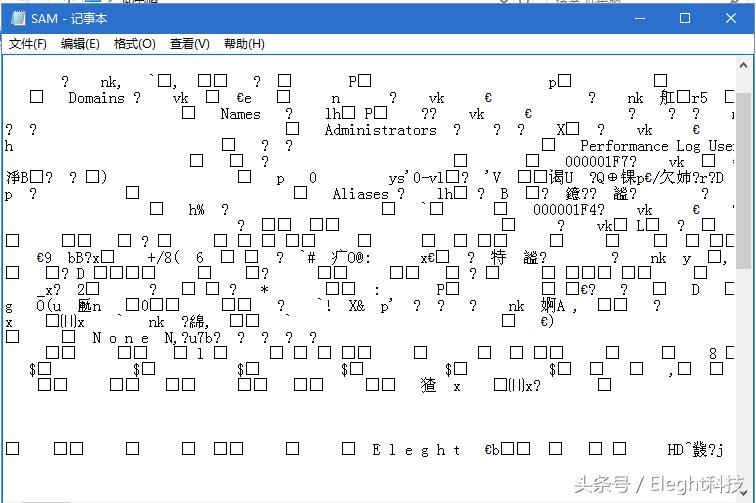
Task: Open the 文件(F) menu
Action: (x=27, y=44)
